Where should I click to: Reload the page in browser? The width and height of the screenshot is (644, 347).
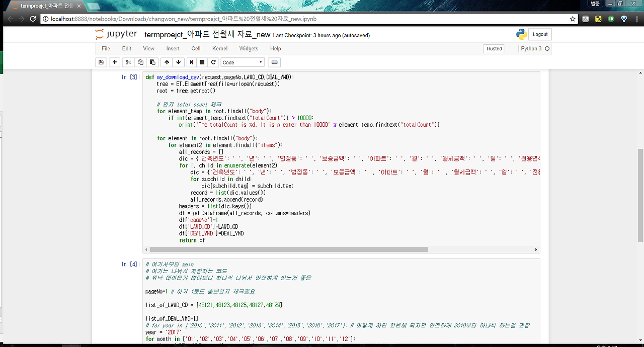33,19
